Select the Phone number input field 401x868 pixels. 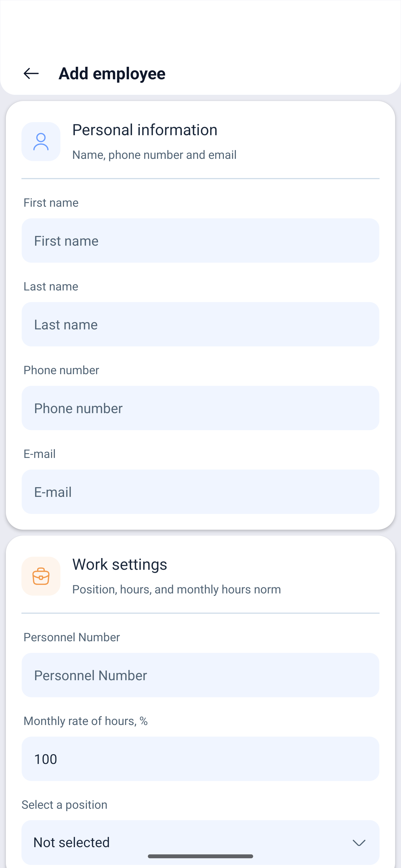pos(200,408)
